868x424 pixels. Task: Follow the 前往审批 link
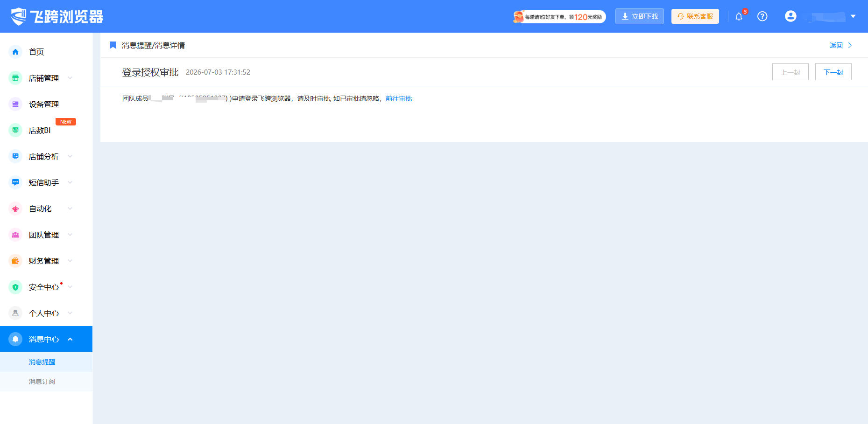pyautogui.click(x=399, y=98)
